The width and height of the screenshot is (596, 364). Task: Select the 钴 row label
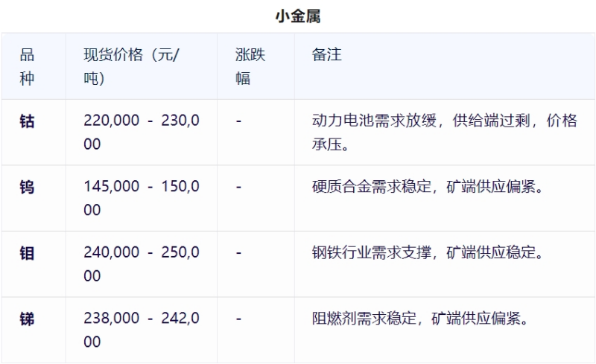pos(27,121)
